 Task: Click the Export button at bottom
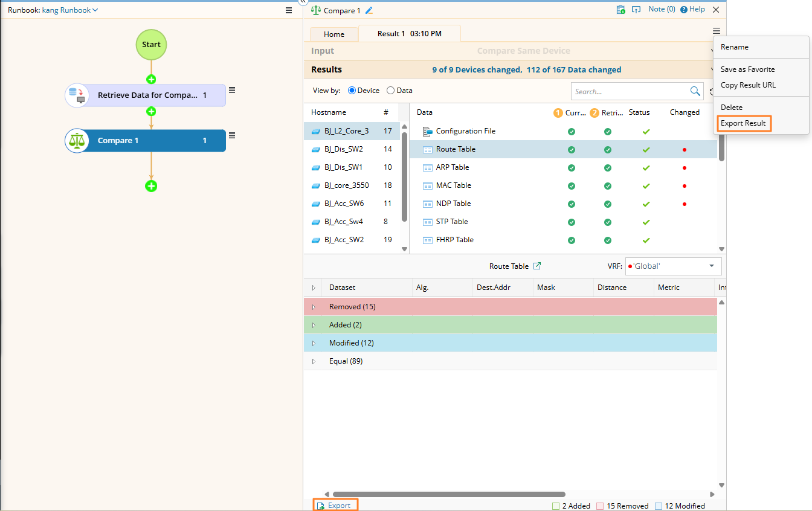[335, 506]
